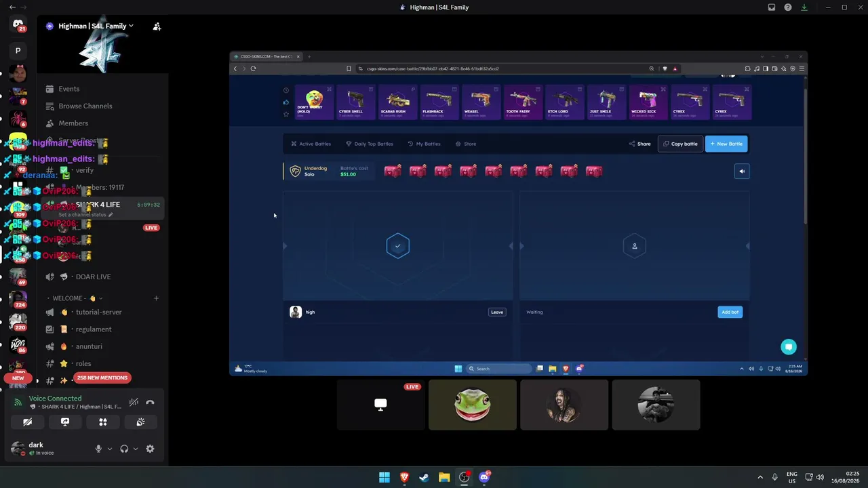The width and height of the screenshot is (868, 488).
Task: Open ENG US language switcher
Action: [792, 477]
